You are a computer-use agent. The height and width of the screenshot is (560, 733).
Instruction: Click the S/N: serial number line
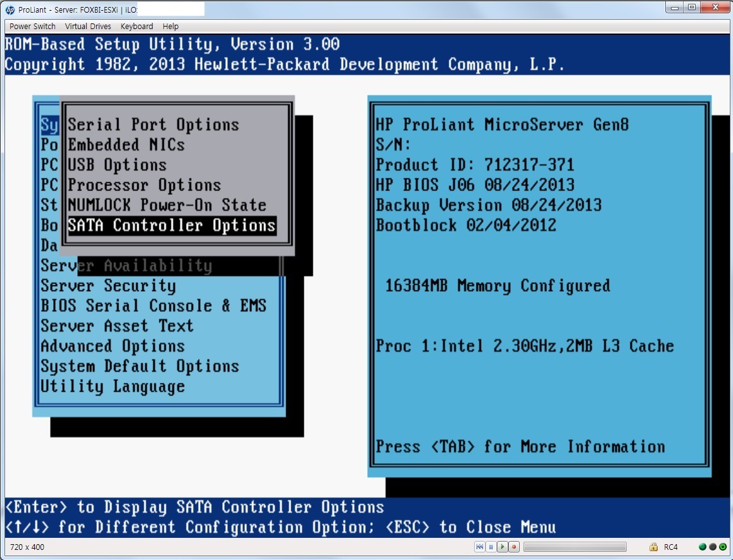pos(393,145)
